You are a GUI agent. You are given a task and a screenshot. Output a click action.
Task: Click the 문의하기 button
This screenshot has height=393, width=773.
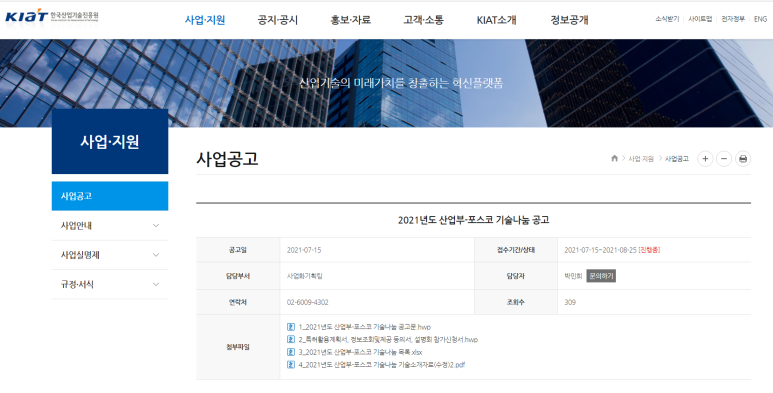601,276
